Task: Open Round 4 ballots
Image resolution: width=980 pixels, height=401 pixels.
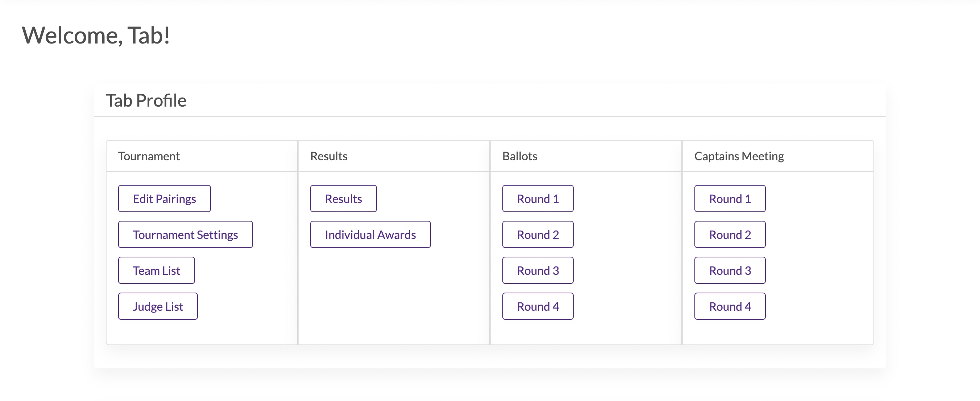Action: 537,306
